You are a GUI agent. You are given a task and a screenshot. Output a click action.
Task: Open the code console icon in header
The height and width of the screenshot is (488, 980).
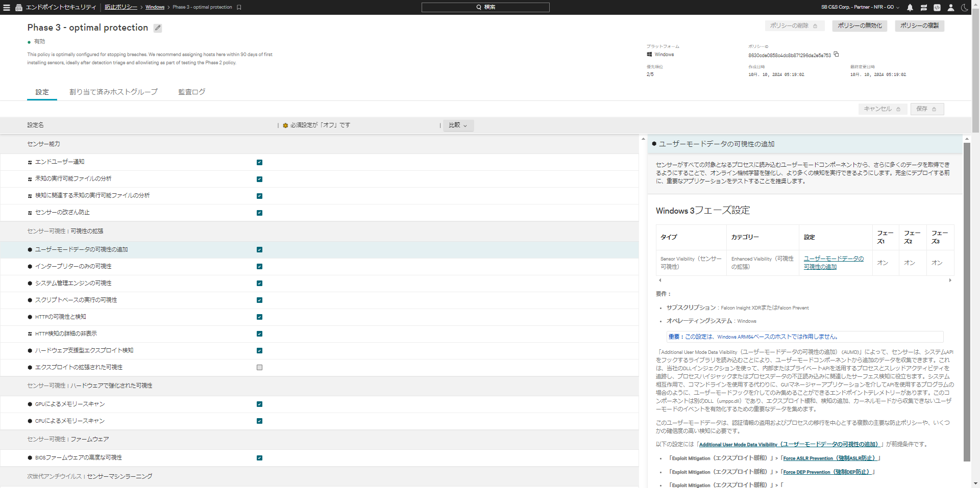coord(937,7)
